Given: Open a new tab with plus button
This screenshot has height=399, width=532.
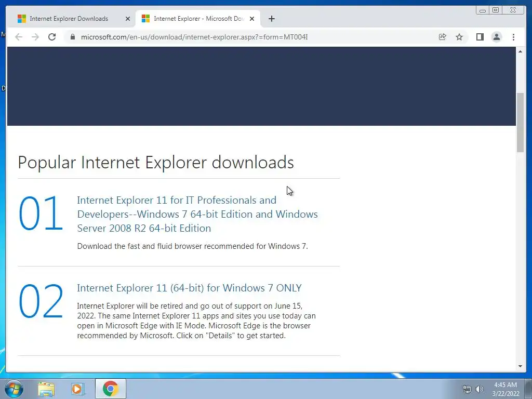Looking at the screenshot, I should (271, 19).
